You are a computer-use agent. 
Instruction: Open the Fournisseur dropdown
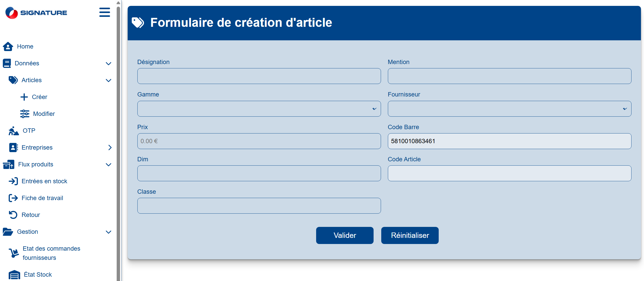point(509,109)
